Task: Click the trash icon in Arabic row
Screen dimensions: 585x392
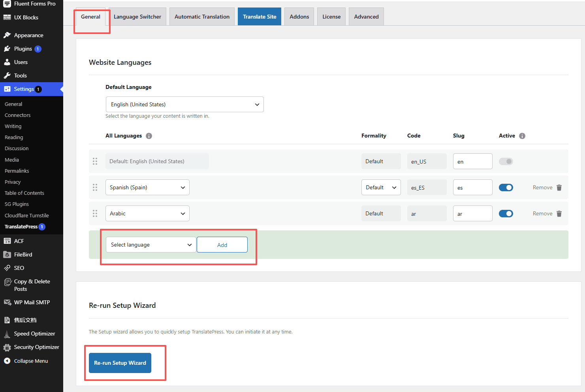Action: tap(559, 214)
